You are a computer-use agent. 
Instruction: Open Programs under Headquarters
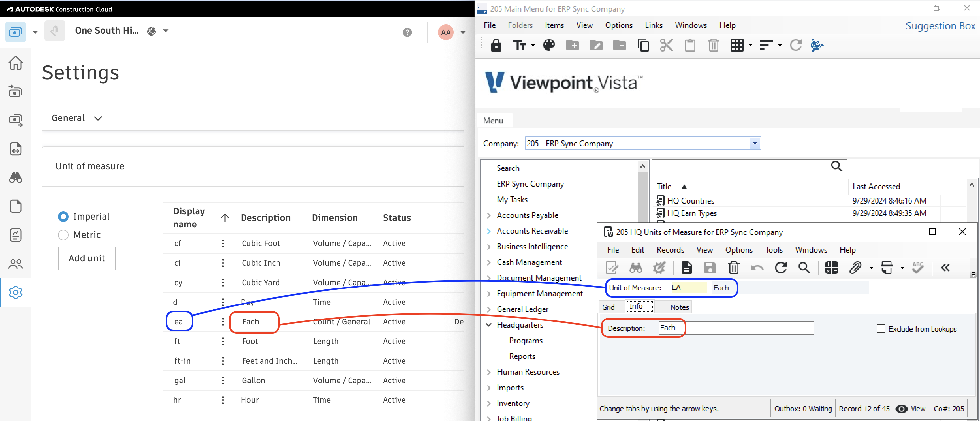coord(525,341)
